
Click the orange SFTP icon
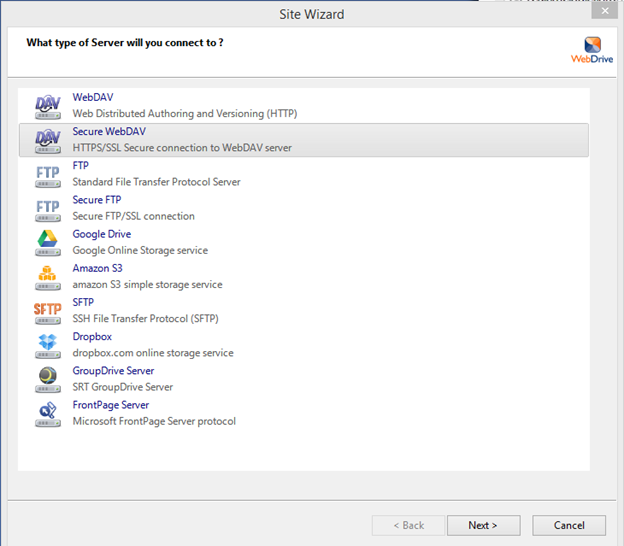47,310
